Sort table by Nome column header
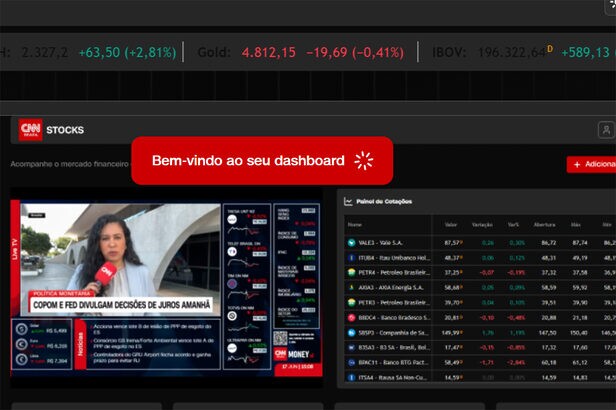Viewport: 616px width, 410px height. 355,225
